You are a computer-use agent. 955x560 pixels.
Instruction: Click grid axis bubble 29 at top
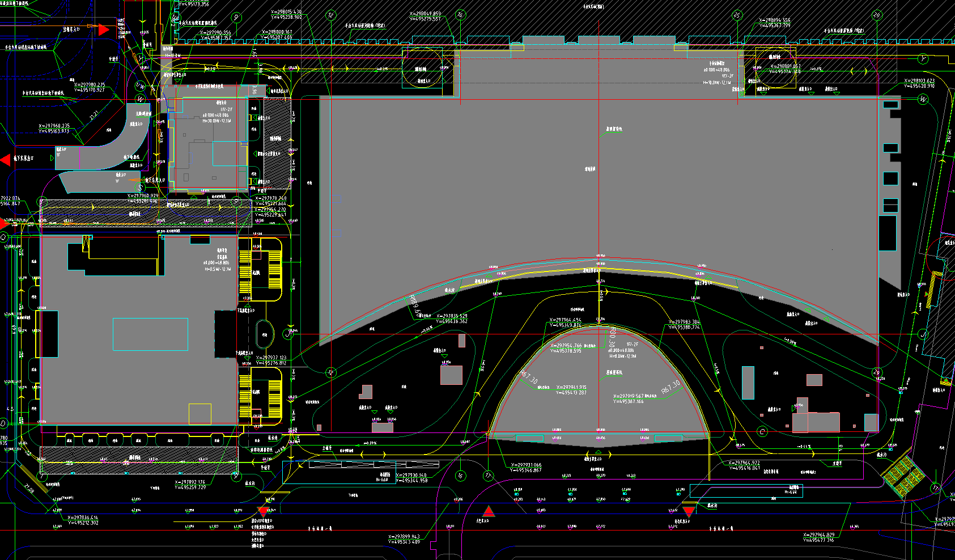[x=877, y=15]
